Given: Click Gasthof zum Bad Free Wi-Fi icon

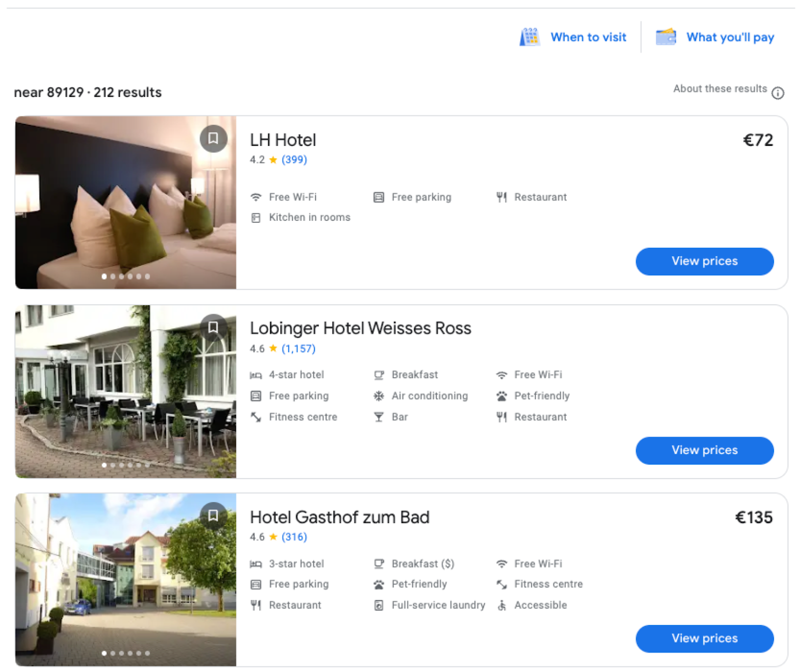Looking at the screenshot, I should 501,564.
